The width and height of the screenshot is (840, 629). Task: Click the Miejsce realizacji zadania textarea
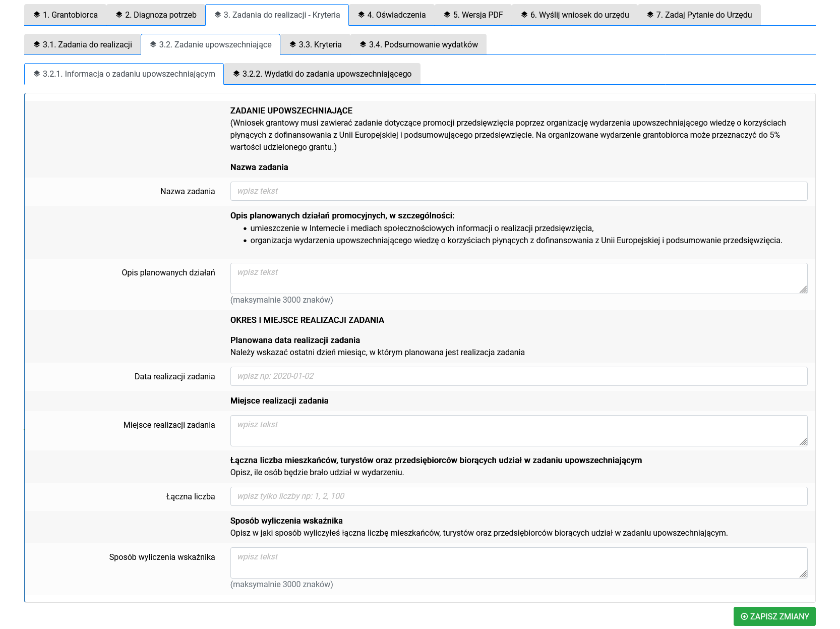(518, 430)
